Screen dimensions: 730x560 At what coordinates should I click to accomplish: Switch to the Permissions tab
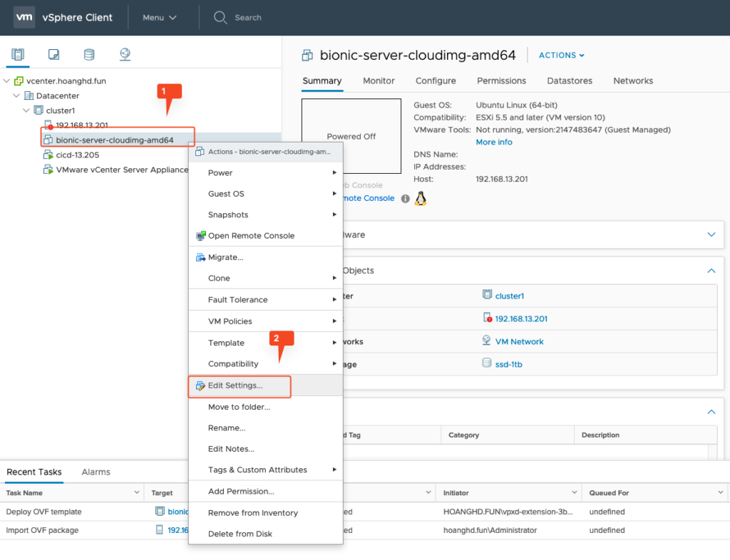[x=501, y=81]
